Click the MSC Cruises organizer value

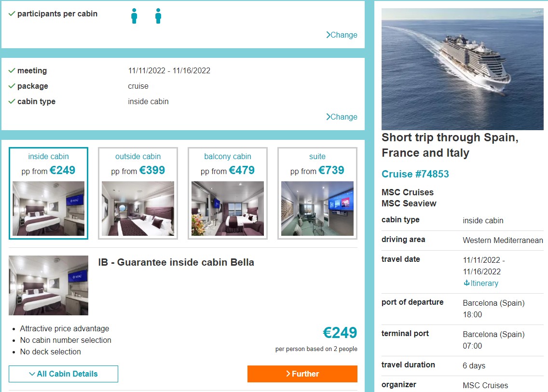(x=485, y=385)
